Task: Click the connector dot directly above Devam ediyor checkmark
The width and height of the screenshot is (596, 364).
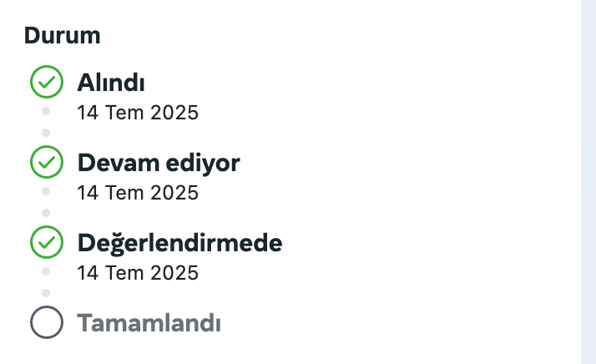Action: click(x=46, y=133)
